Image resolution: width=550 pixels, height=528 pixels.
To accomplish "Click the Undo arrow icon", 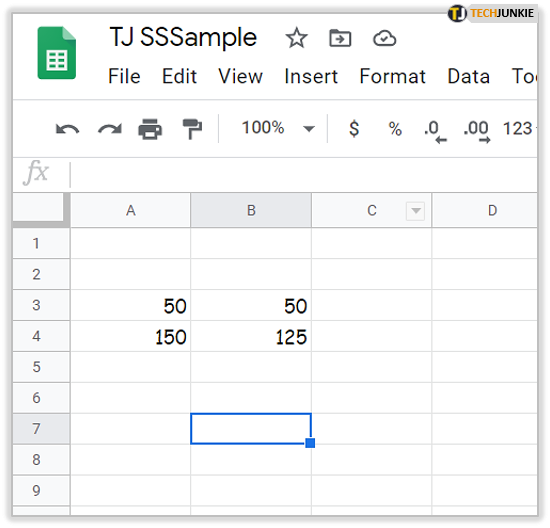I will 68,129.
